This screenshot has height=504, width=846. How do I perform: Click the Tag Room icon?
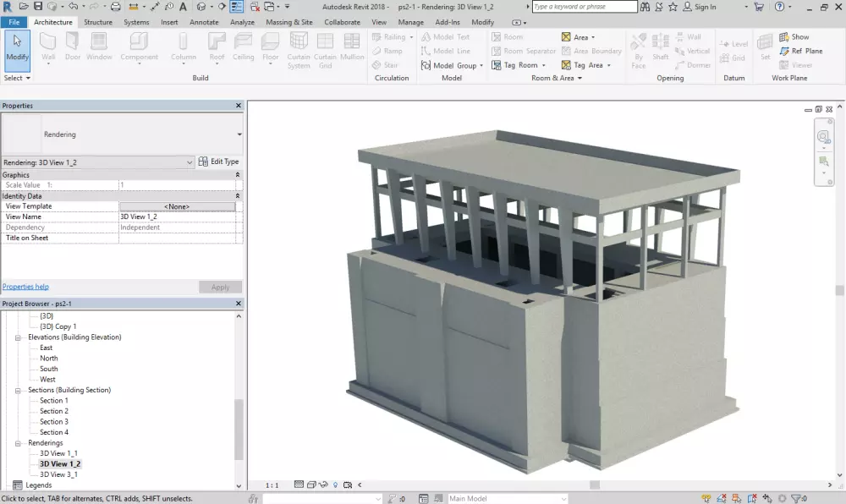click(x=497, y=65)
